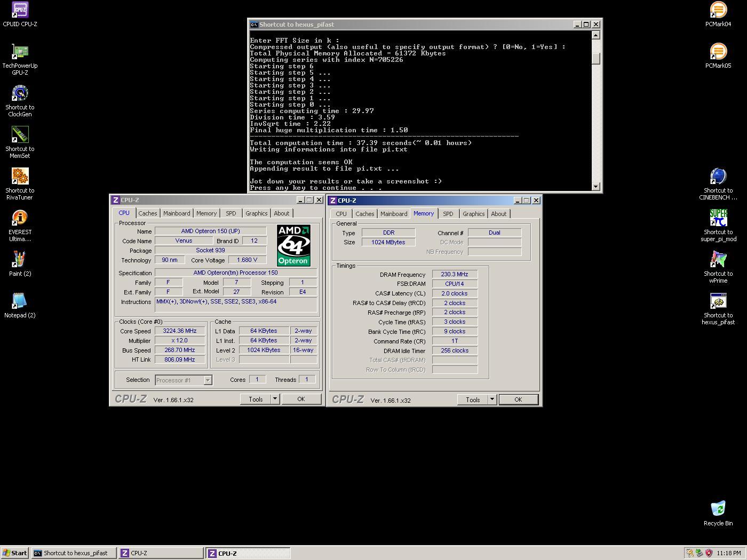Click the right CPU-Z window title icon
Viewport: 747px width, 560px height.
click(332, 201)
